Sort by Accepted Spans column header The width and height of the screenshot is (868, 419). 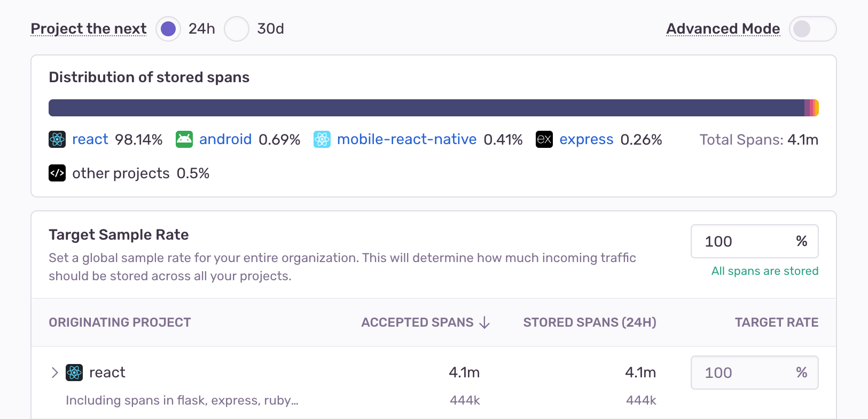(417, 322)
